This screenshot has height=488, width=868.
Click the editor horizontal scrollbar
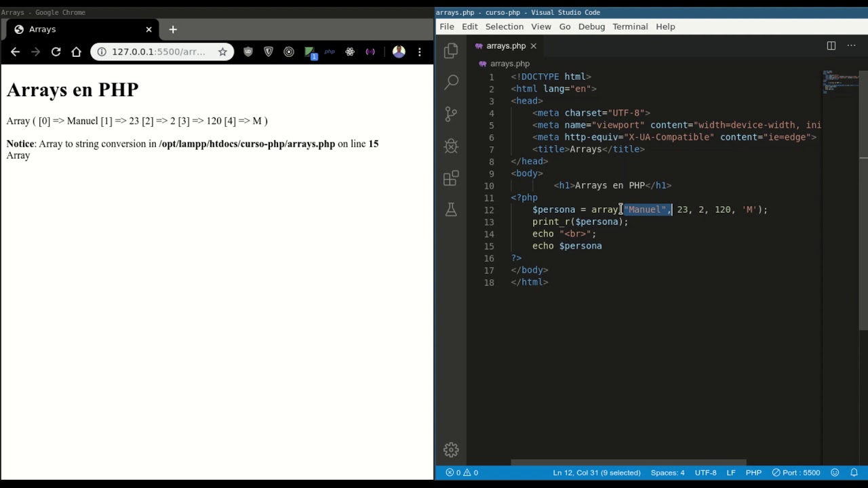pos(628,463)
